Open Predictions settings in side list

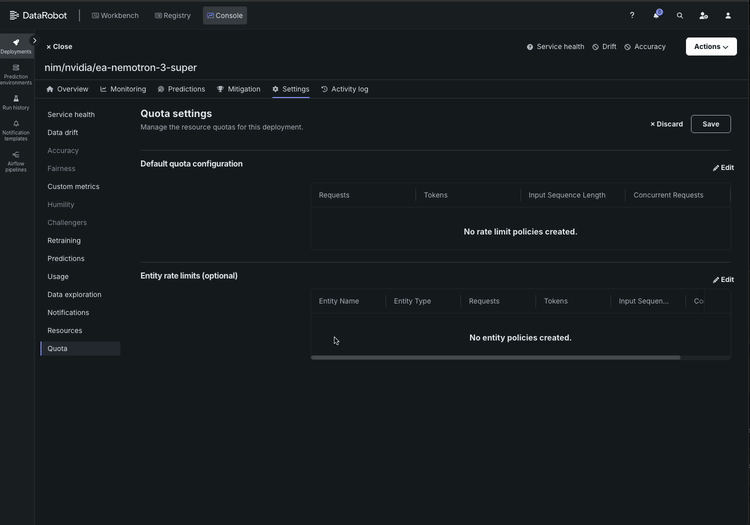66,259
